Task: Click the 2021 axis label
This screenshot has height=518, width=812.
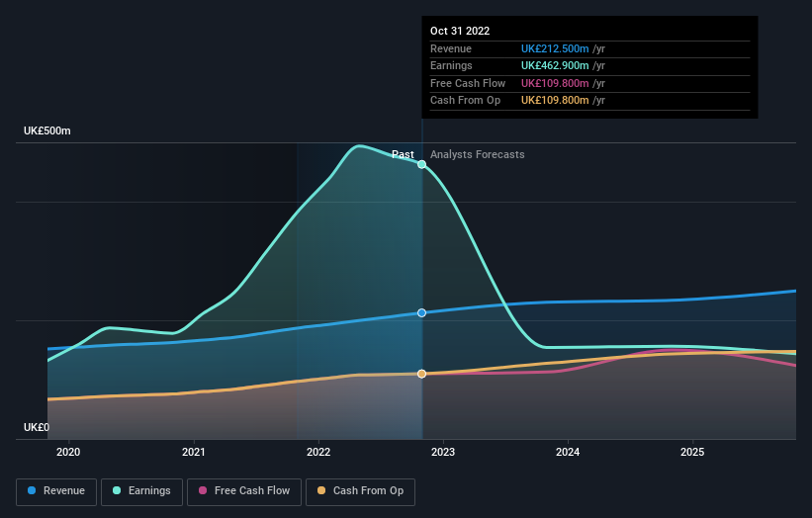Action: [194, 453]
